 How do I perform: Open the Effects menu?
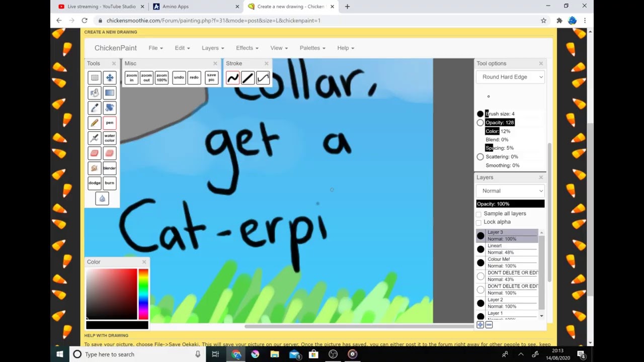tap(247, 48)
